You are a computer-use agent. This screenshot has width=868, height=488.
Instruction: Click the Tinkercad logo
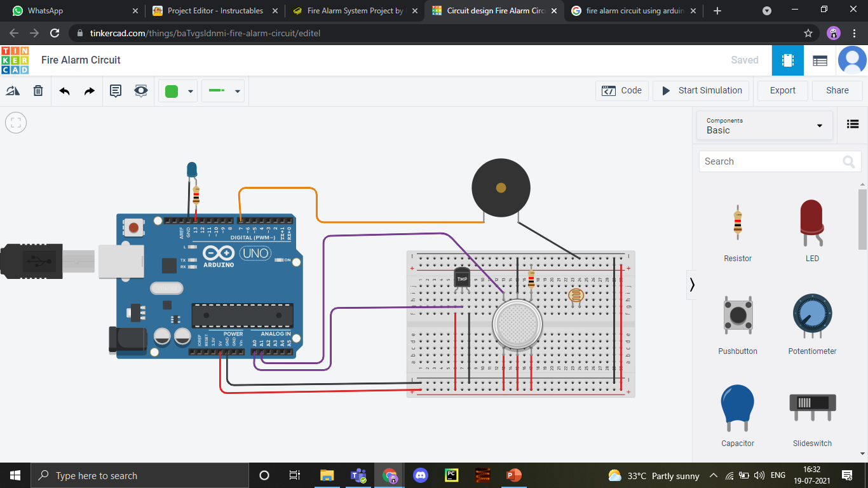click(15, 60)
